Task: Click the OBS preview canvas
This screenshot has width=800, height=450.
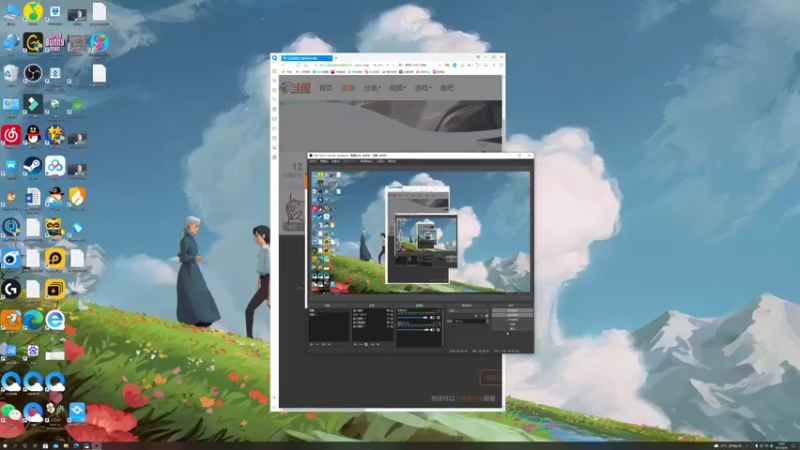Action: click(421, 233)
